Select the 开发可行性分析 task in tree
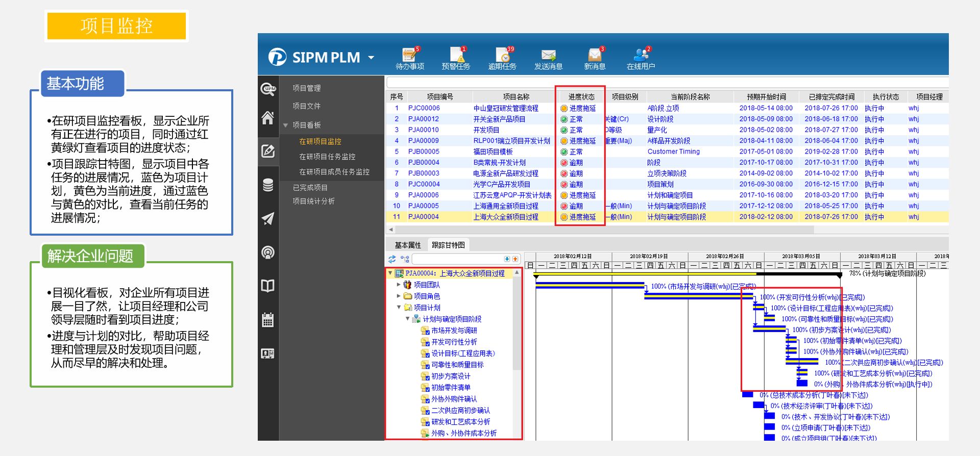The height and width of the screenshot is (456, 980). (x=454, y=342)
